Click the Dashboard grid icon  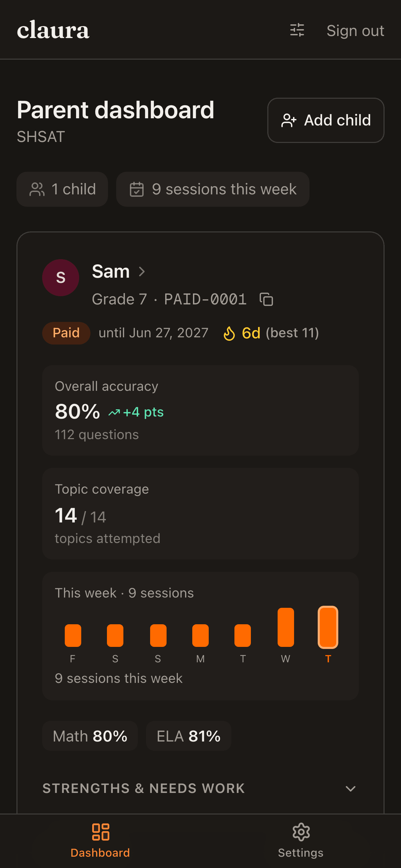point(100,832)
